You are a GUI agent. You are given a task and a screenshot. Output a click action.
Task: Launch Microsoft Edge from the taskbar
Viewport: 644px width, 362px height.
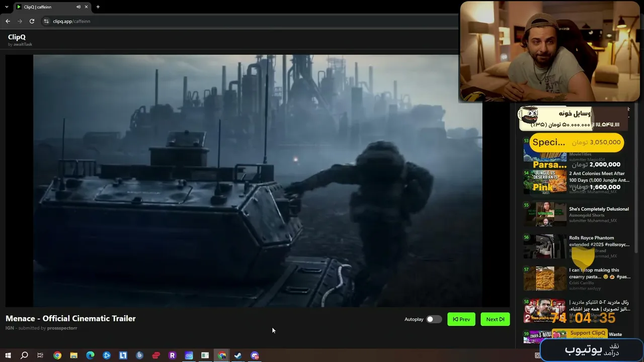pyautogui.click(x=90, y=355)
